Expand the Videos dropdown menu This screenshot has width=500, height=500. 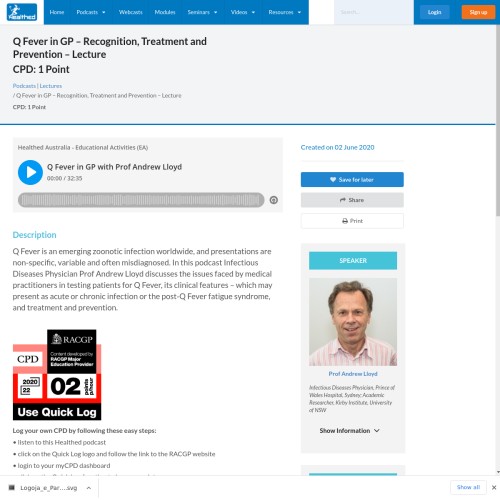pos(243,12)
